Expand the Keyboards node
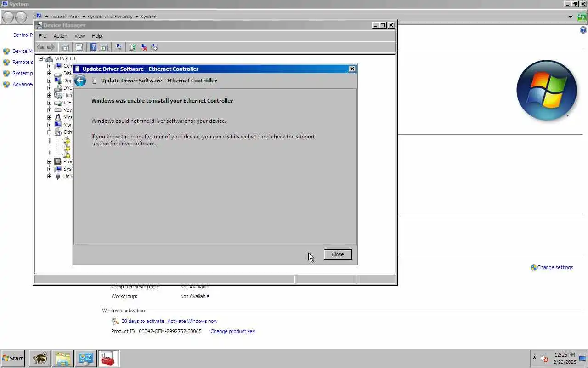The width and height of the screenshot is (588, 368). point(49,110)
